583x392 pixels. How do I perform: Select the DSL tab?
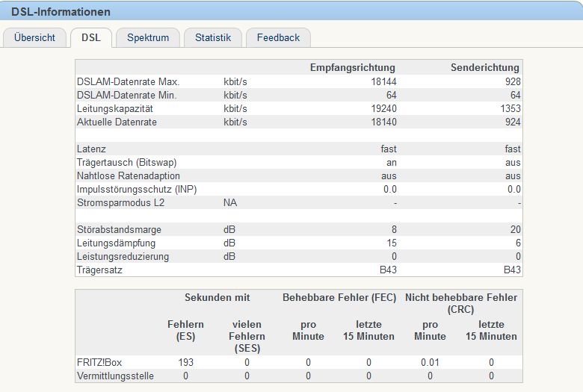click(x=91, y=37)
